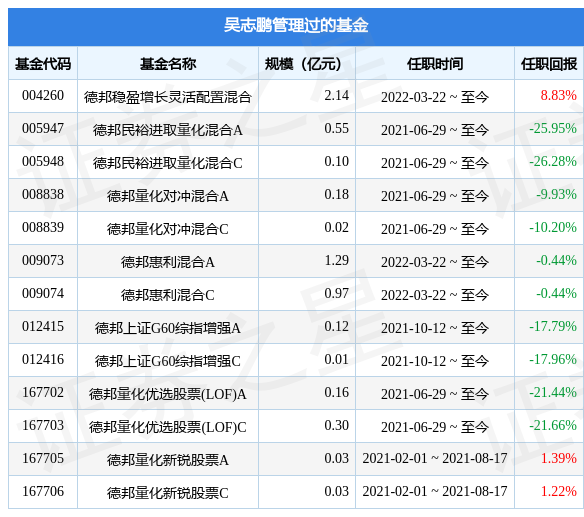The image size is (584, 517).
Task: Click the 0.55 scale value
Action: [336, 129]
